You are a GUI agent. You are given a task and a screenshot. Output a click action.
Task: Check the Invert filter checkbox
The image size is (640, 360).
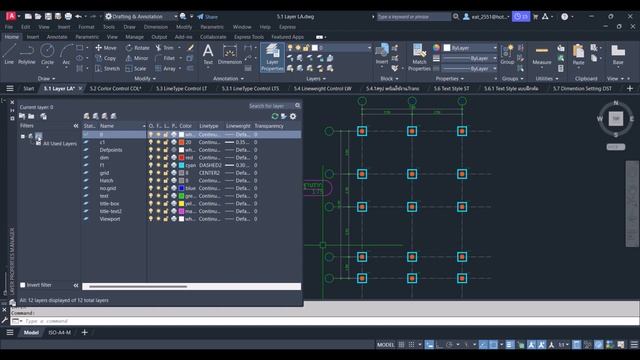tap(23, 285)
